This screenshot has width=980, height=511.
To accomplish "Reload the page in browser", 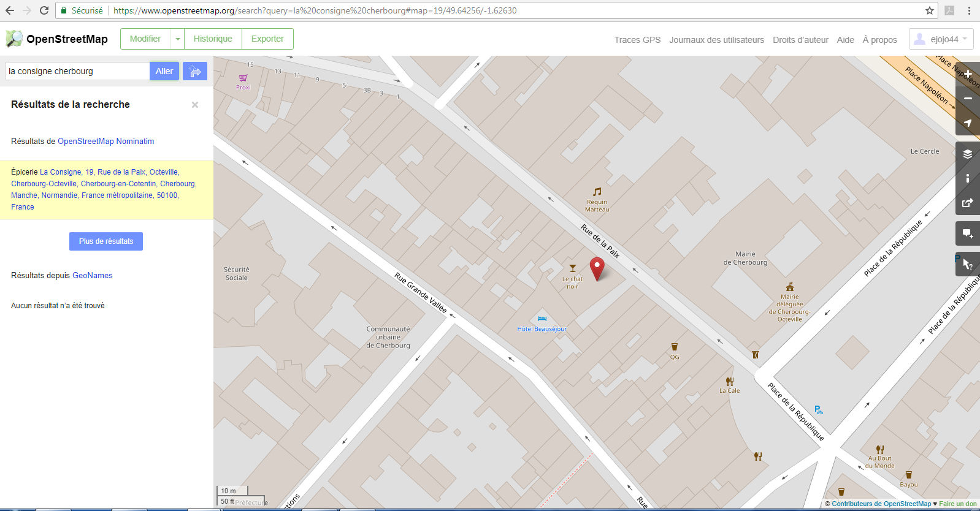I will pos(44,10).
